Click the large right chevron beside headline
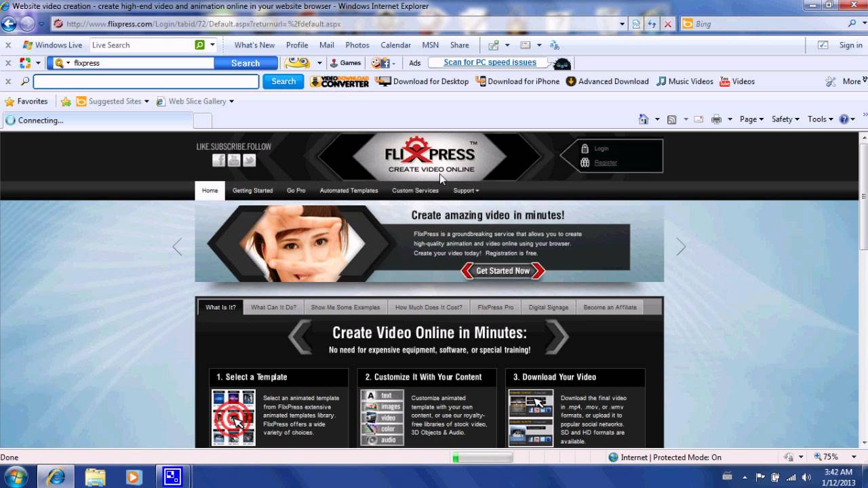 557,337
